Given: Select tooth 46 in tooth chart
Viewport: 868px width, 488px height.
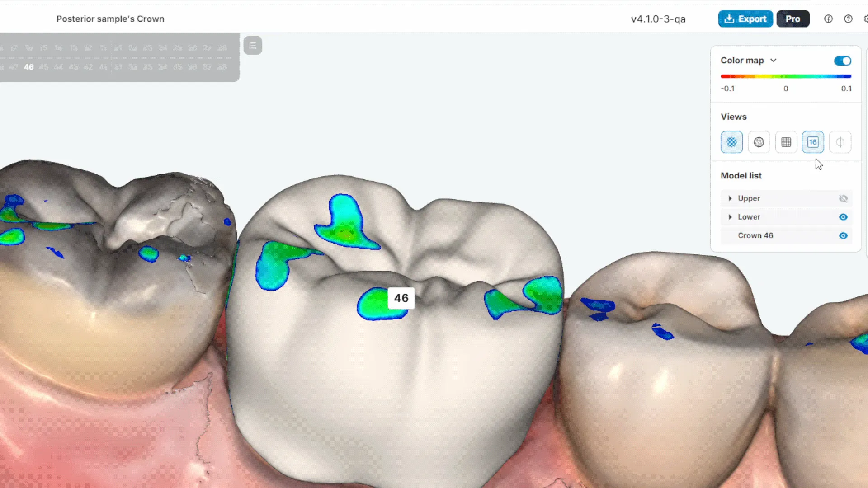Looking at the screenshot, I should pyautogui.click(x=29, y=67).
